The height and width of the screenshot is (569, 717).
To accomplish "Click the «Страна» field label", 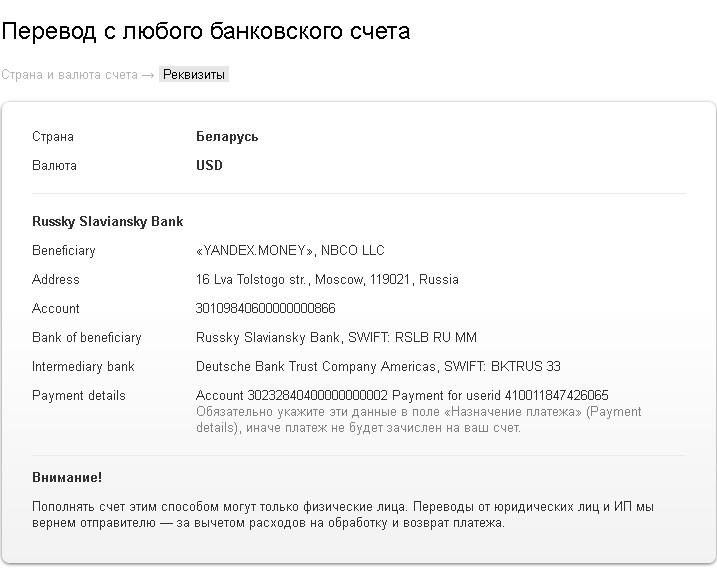I will [x=53, y=137].
